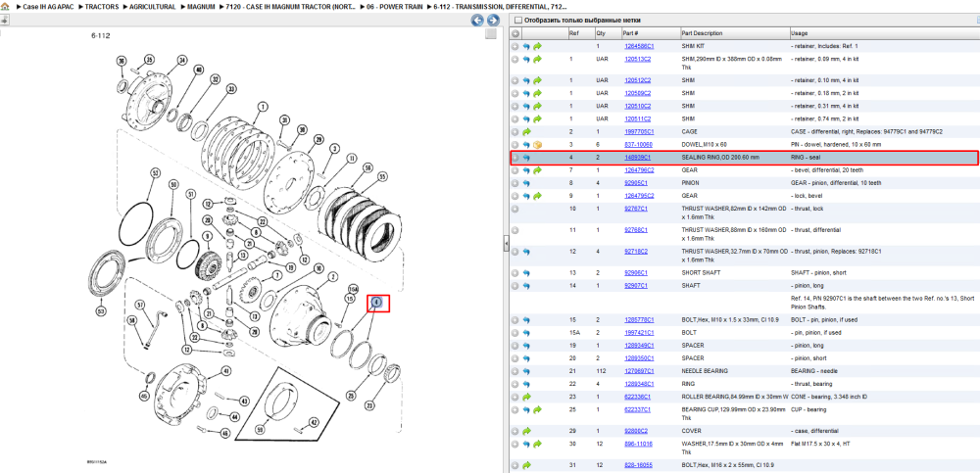Open part number link 1270697C1
Screen dimensions: 980x473
coord(639,371)
